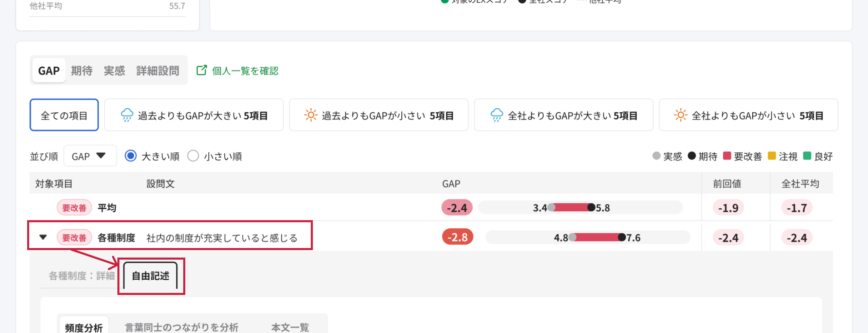Viewport: 868px width, 333px height.
Task: Click rain cloud icon in 全社よりもGAPが大きい filter
Action: pos(496,115)
